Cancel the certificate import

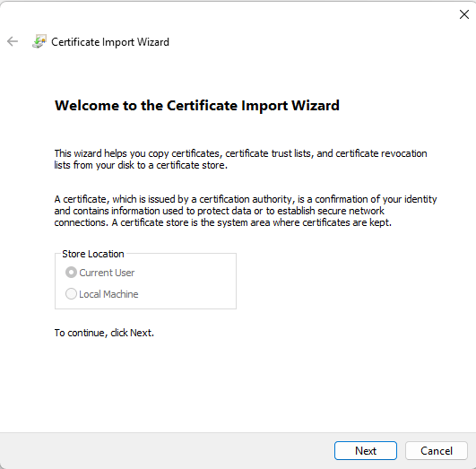(437, 450)
